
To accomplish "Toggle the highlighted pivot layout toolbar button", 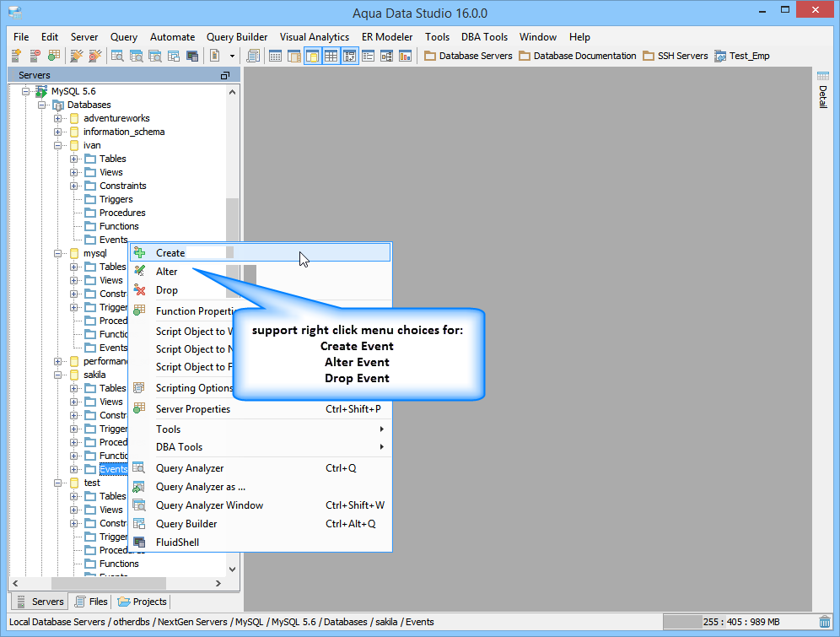I will click(x=350, y=56).
